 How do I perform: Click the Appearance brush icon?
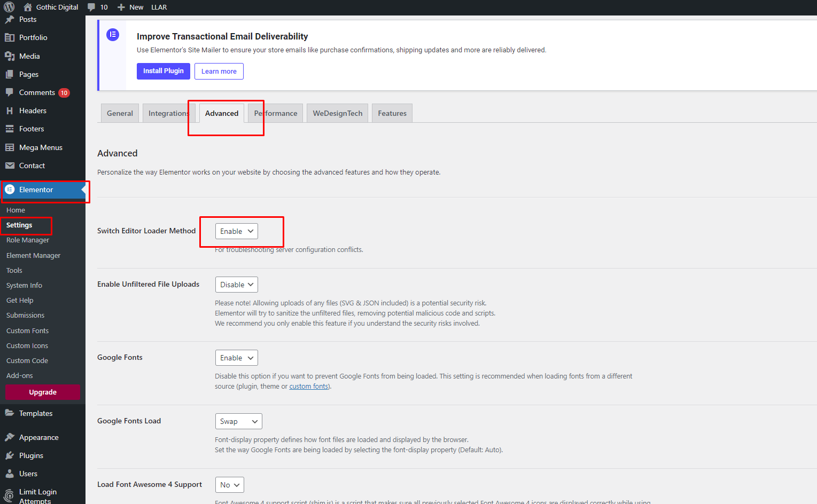click(x=10, y=437)
